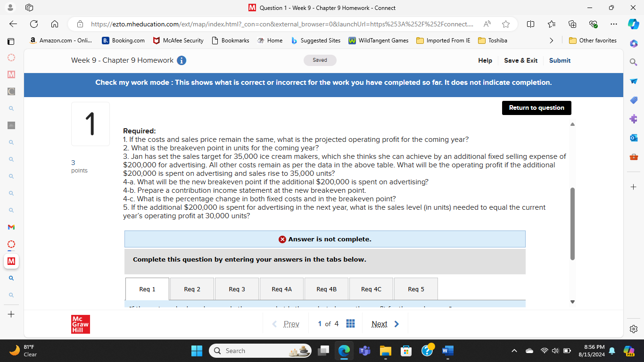644x362 pixels.
Task: Show more favorites bar items with the chevron
Action: pyautogui.click(x=552, y=41)
